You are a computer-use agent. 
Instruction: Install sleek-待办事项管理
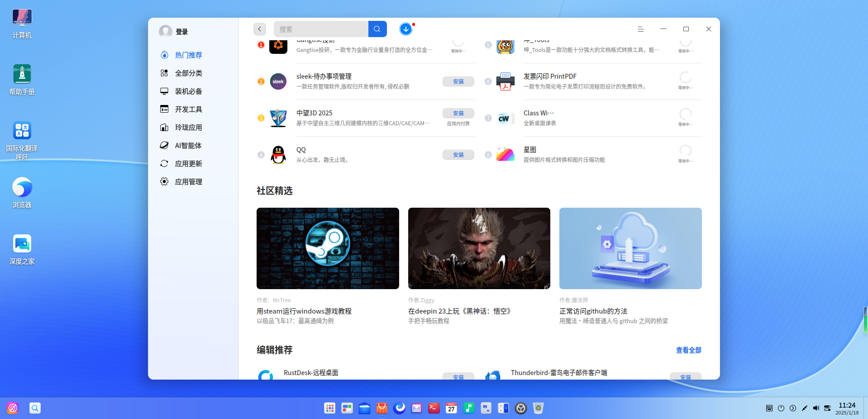[458, 81]
